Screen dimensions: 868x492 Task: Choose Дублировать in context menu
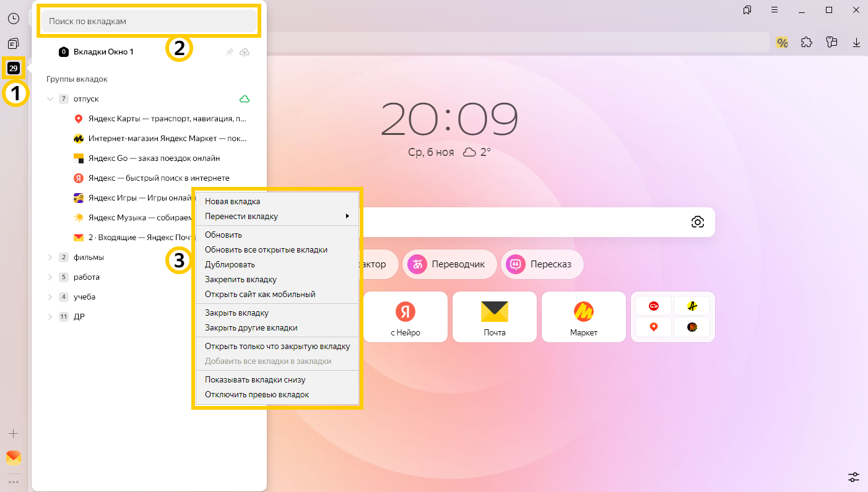click(x=230, y=265)
